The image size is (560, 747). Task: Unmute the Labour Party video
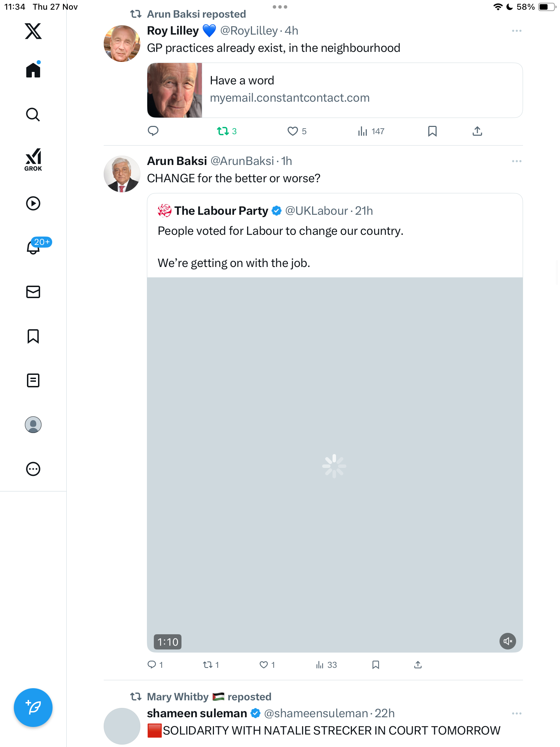coord(507,642)
